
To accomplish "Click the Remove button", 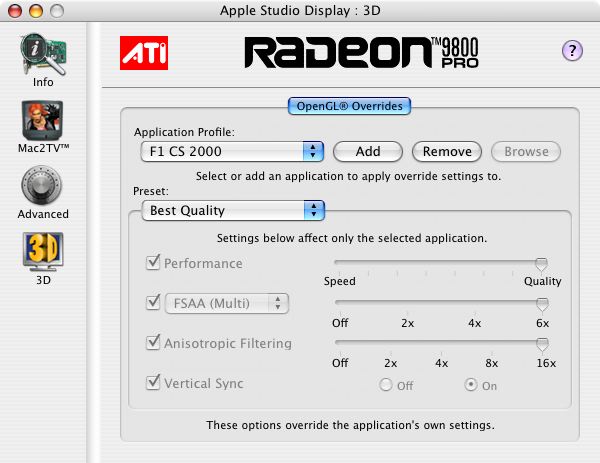I will pyautogui.click(x=447, y=152).
